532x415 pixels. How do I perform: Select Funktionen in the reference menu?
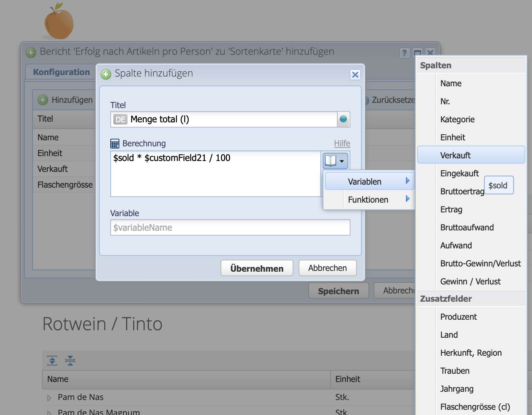point(368,199)
